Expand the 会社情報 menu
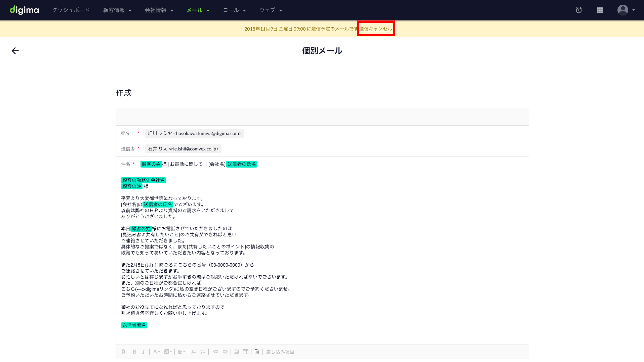Viewport: 644px width, 362px height. (x=159, y=10)
